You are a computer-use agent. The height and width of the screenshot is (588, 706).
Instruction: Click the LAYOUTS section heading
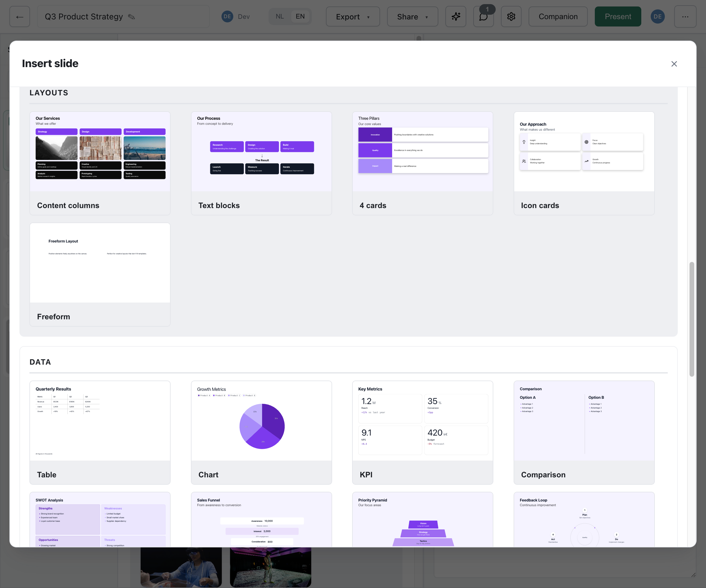49,93
